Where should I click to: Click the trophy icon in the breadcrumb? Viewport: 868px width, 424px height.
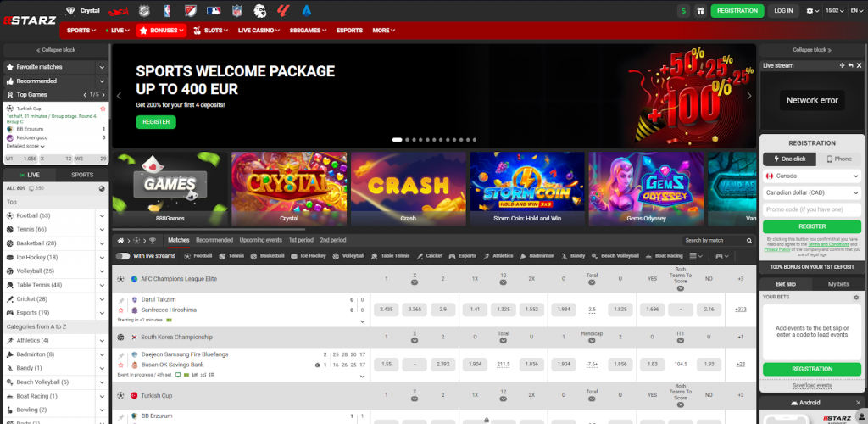point(153,241)
